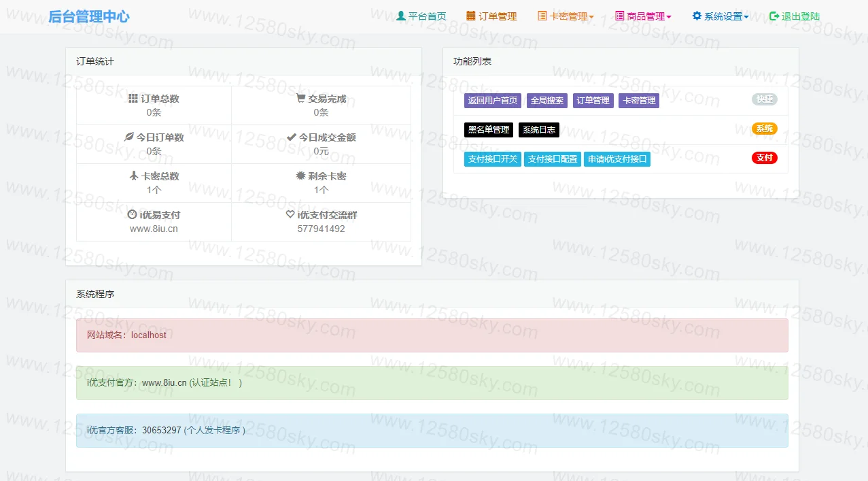Click 退出登陆 to log out
Viewport: 868px width, 481px height.
(795, 16)
